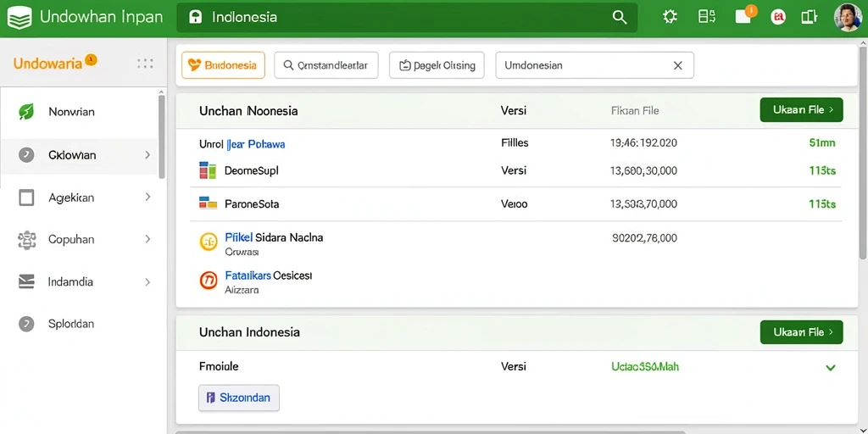Screen dimensions: 868x434
Task: Click the value 13,680,30,000
Action: click(x=643, y=171)
